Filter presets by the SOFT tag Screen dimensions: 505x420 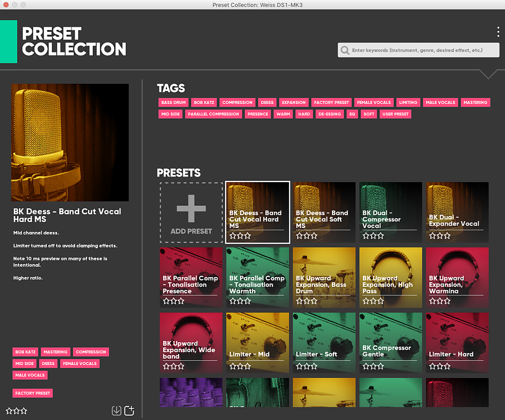[x=369, y=114]
